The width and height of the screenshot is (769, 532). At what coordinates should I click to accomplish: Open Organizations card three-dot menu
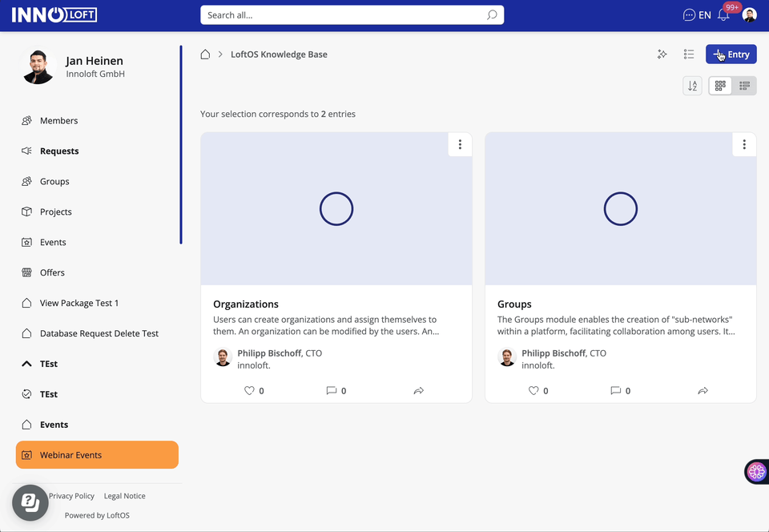[460, 144]
